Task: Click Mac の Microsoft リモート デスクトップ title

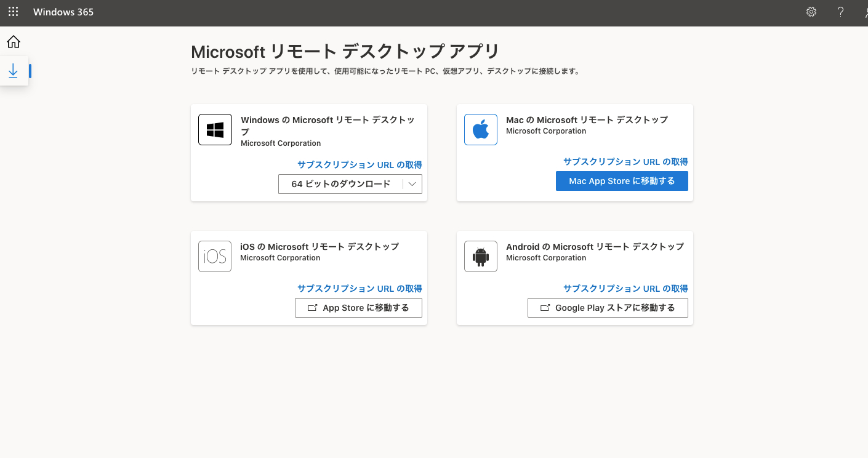Action: (x=587, y=120)
